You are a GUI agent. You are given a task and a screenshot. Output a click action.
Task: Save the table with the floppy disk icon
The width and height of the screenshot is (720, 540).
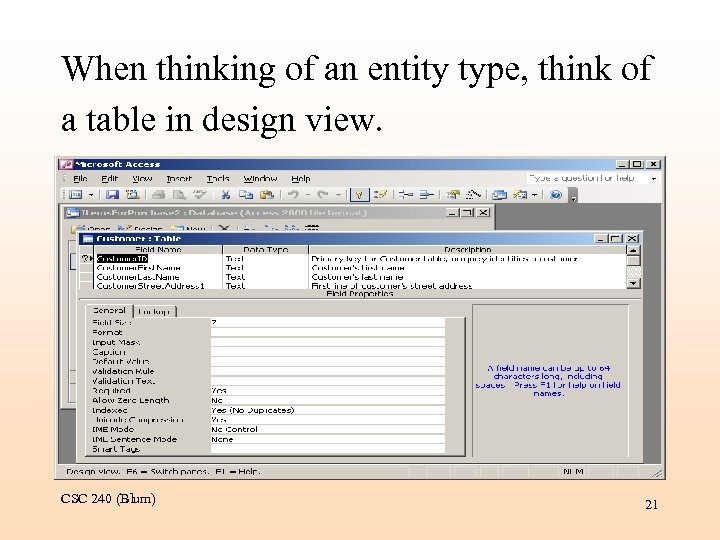[112, 195]
